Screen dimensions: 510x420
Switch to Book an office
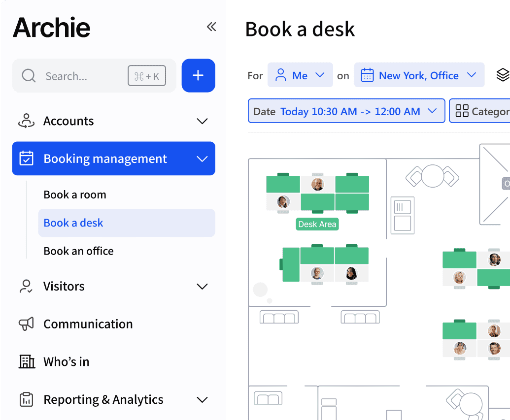click(x=78, y=251)
